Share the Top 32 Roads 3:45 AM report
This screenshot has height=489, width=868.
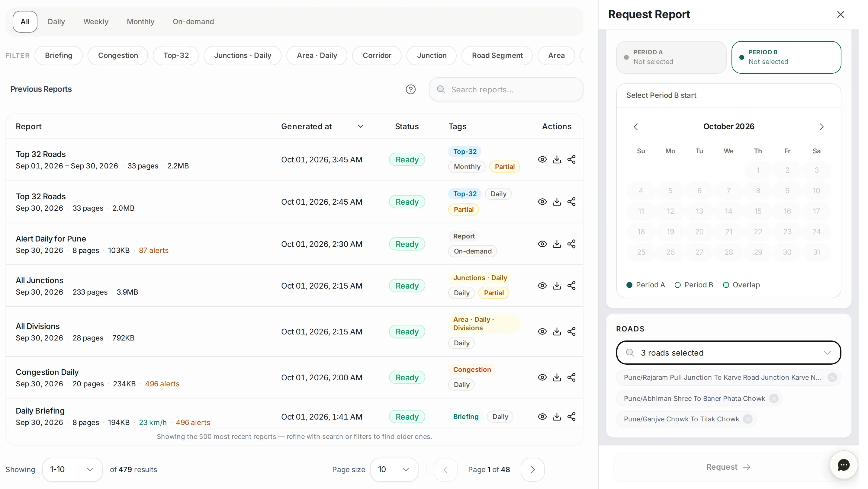pyautogui.click(x=571, y=159)
